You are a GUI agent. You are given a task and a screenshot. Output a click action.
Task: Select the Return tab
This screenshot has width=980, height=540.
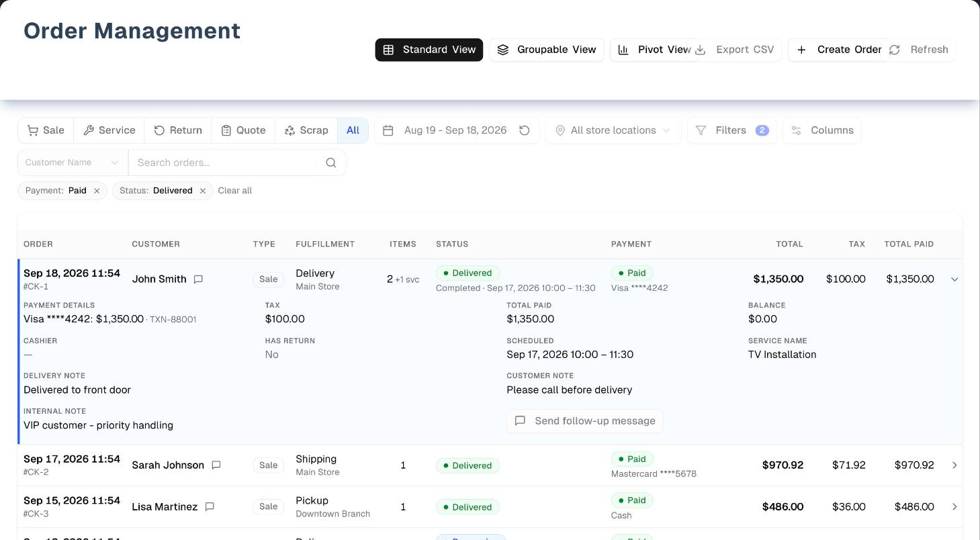click(x=178, y=130)
